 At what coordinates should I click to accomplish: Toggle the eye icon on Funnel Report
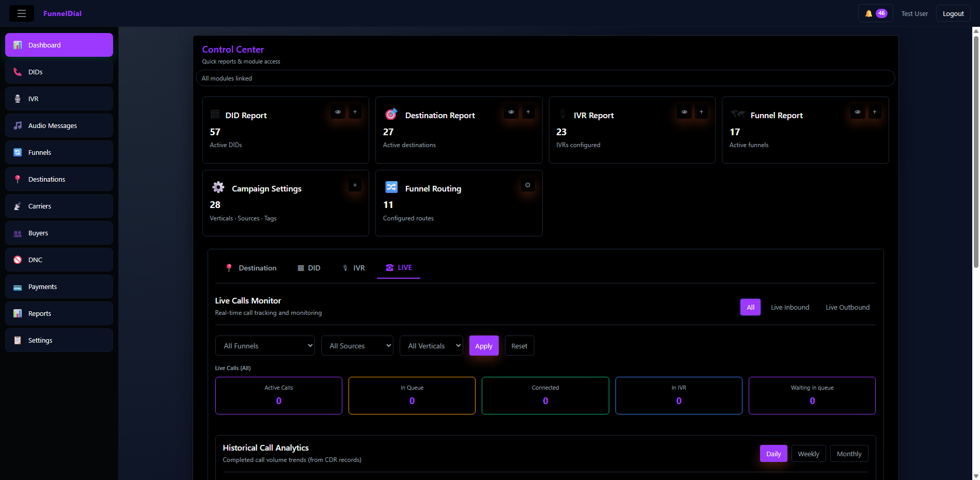pyautogui.click(x=857, y=112)
